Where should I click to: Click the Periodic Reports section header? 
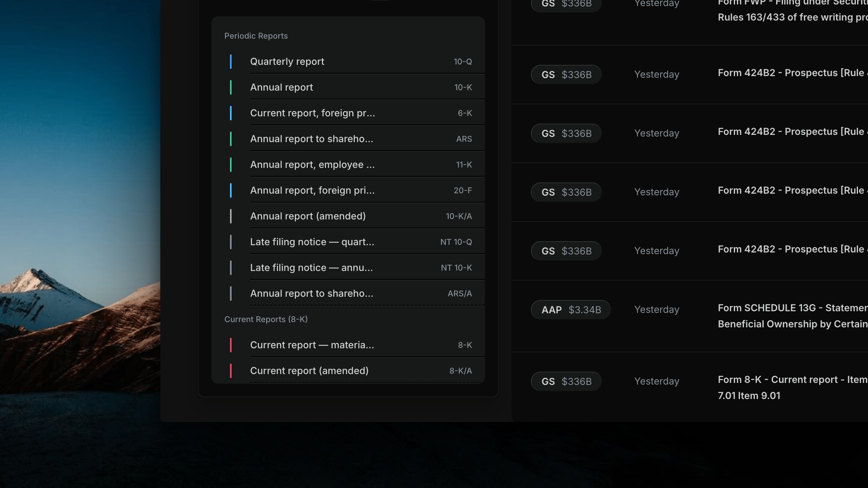pos(256,36)
